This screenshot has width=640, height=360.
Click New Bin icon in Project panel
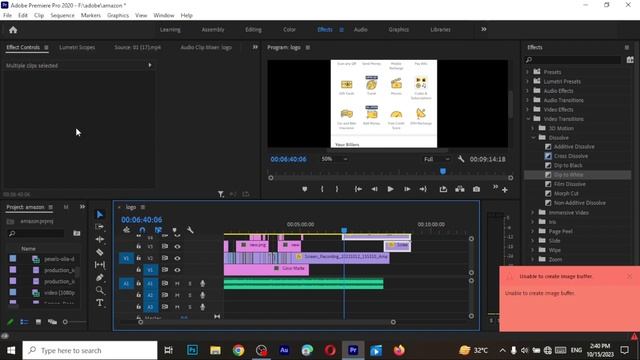tap(77, 233)
